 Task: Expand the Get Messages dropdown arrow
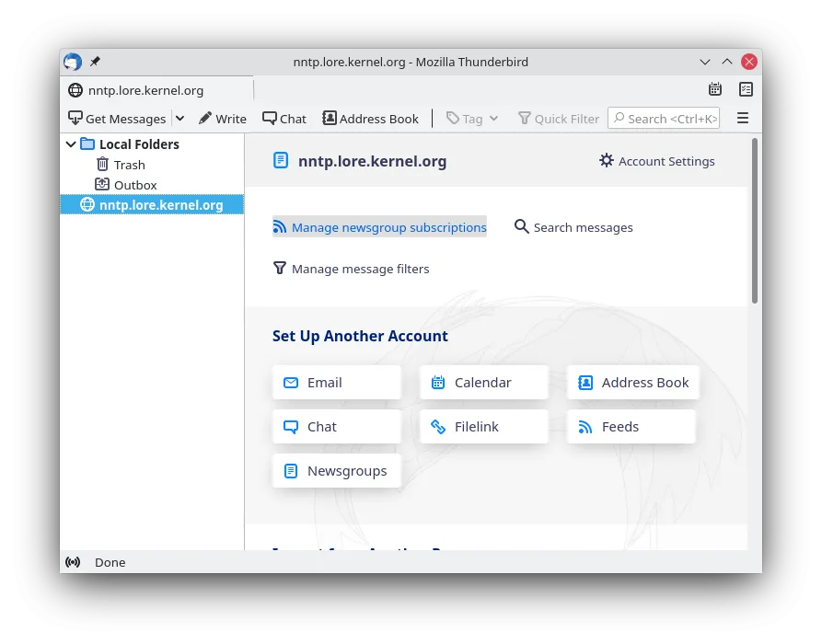tap(180, 118)
